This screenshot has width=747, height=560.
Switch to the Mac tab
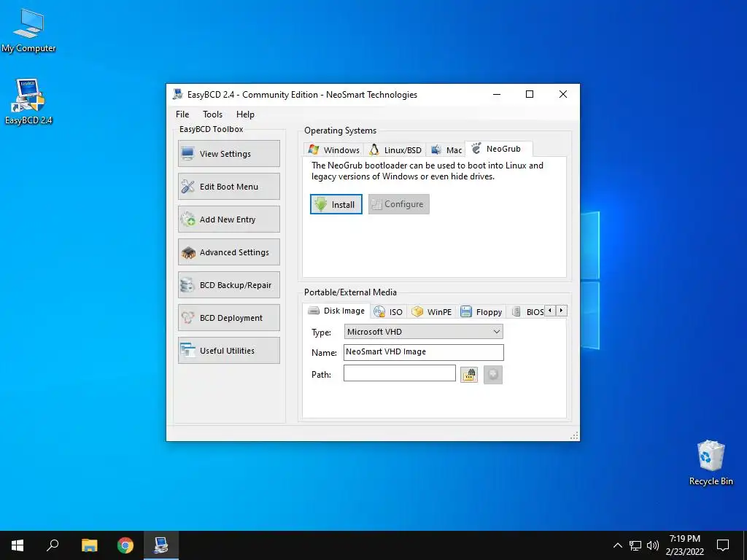[446, 150]
